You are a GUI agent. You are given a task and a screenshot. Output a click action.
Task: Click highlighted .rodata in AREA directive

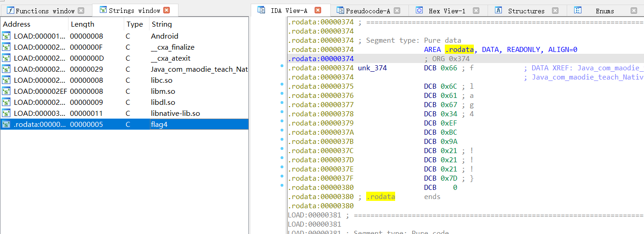pyautogui.click(x=459, y=50)
